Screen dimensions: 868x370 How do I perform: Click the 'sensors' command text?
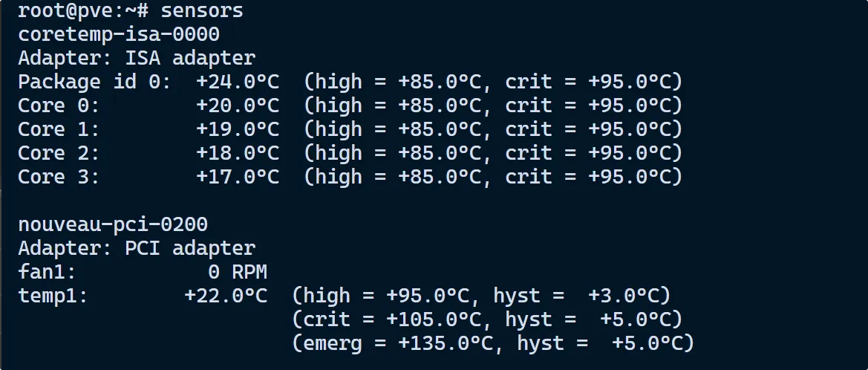click(201, 11)
